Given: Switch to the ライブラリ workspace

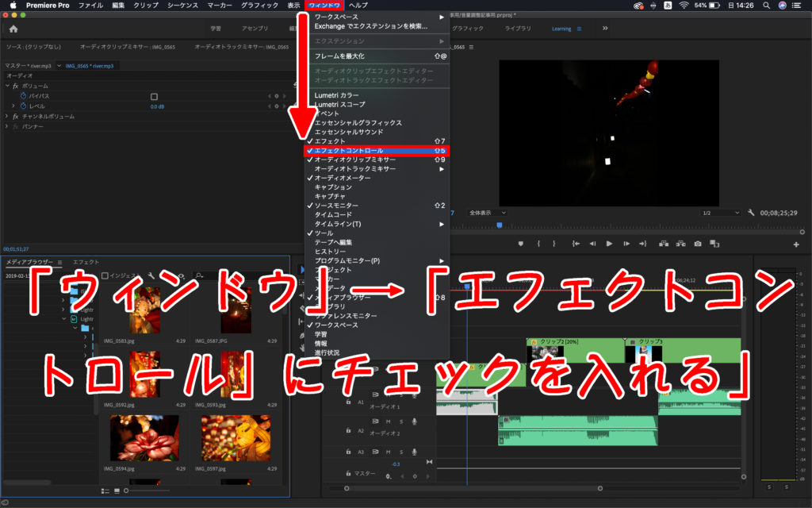Looking at the screenshot, I should 518,29.
